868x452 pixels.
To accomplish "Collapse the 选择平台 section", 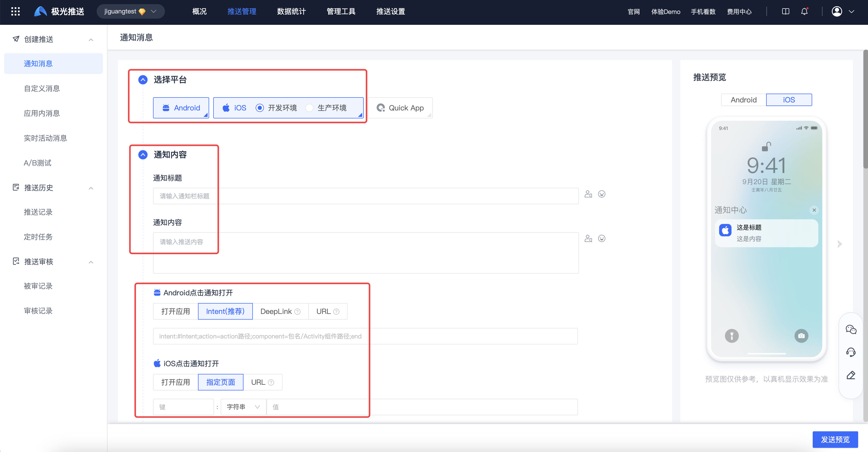I will pos(143,80).
